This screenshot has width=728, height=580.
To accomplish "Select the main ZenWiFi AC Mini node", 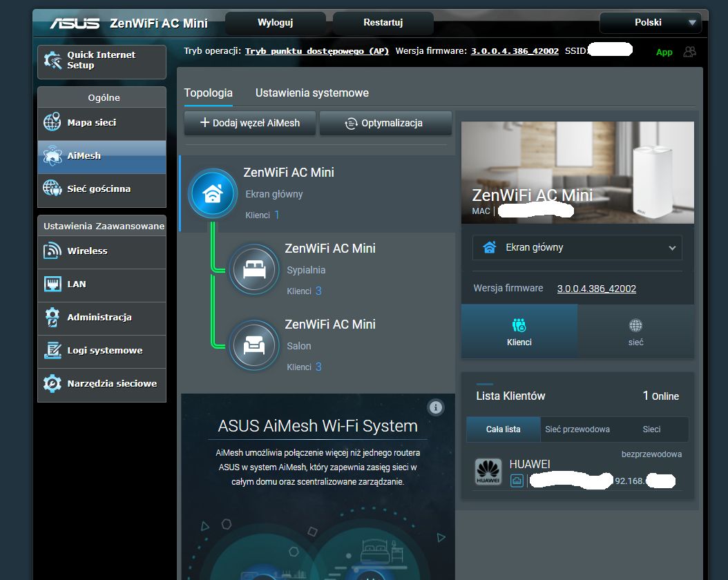I will [318, 193].
